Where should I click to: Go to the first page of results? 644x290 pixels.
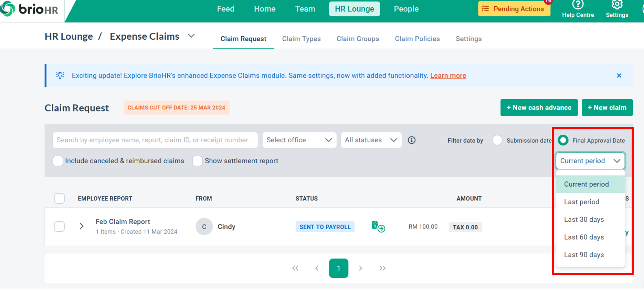(x=295, y=268)
